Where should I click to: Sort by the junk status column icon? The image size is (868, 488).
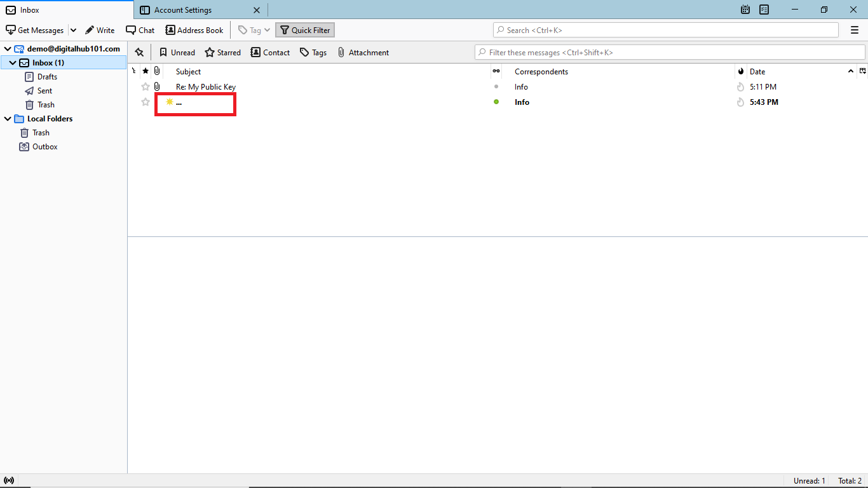pyautogui.click(x=740, y=71)
